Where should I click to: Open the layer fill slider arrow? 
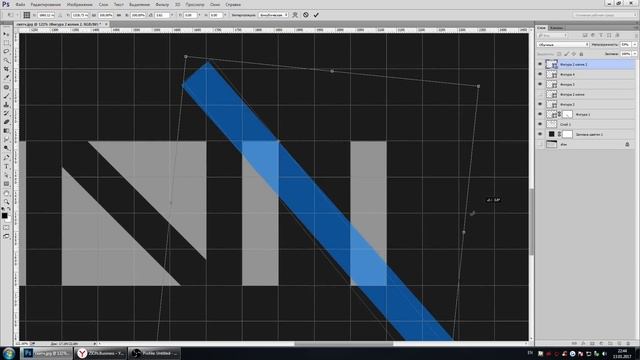tap(634, 53)
